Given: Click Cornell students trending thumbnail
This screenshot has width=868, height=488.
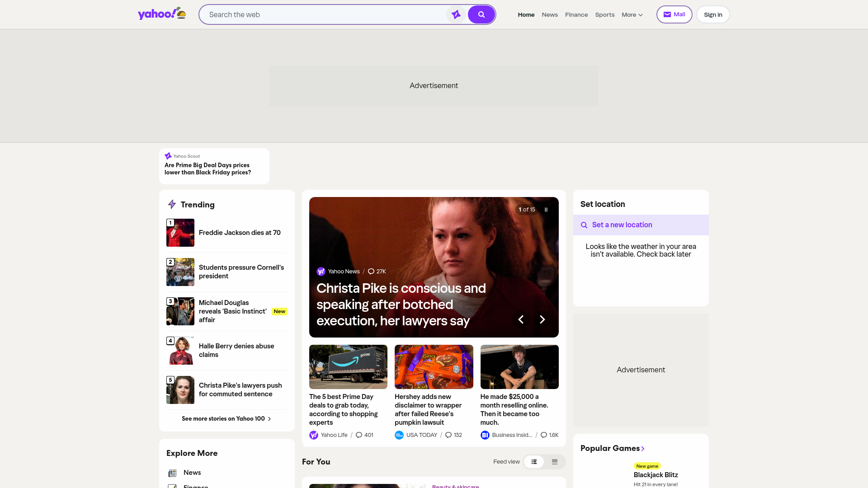Looking at the screenshot, I should [180, 272].
